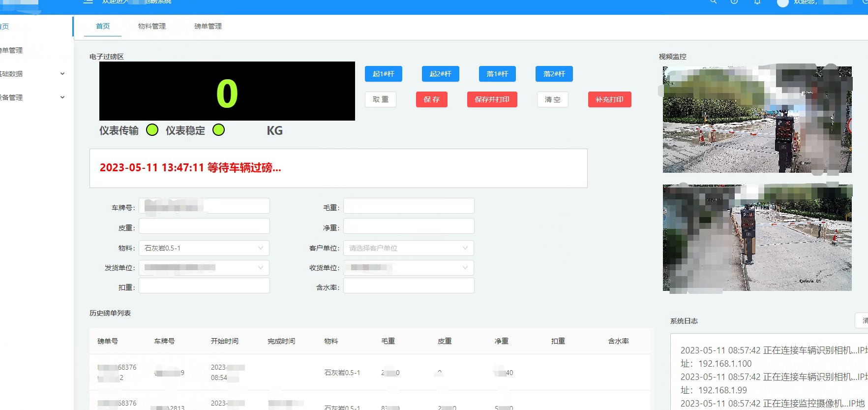Focus the 扣重 input field
868x410 pixels.
coord(204,285)
